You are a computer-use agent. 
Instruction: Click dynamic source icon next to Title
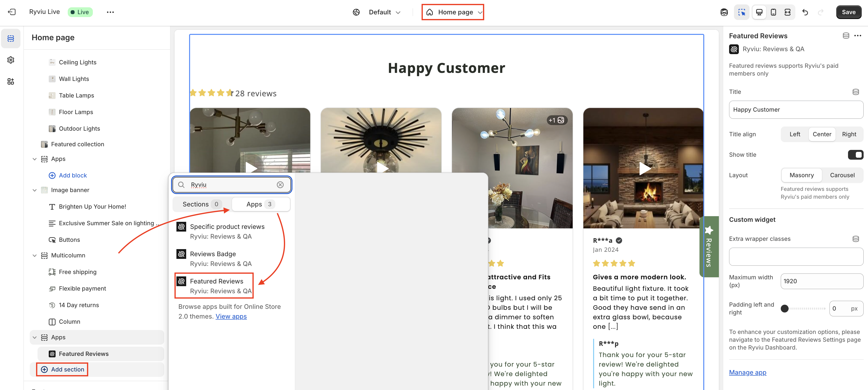(x=856, y=92)
